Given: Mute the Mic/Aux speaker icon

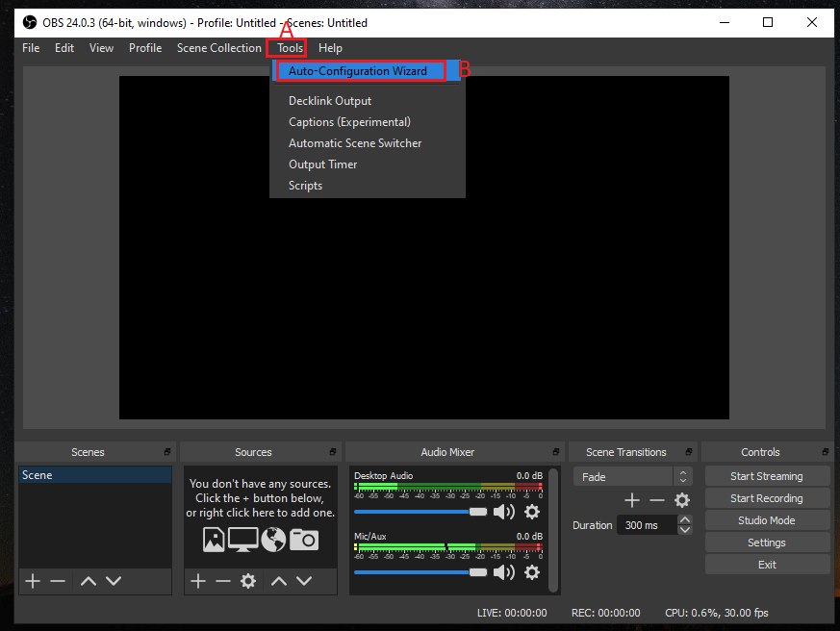Looking at the screenshot, I should click(503, 572).
